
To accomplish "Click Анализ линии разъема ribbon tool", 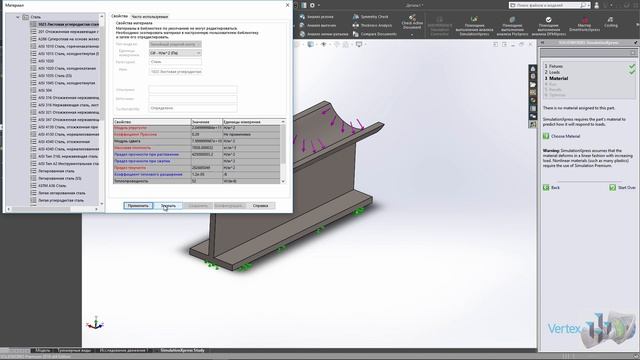I will coord(324,34).
